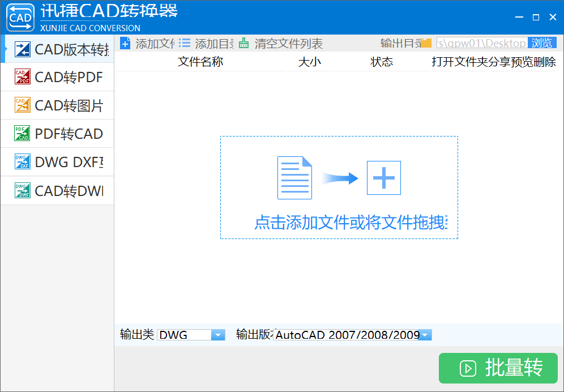Click the add-directory list icon
The image size is (564, 392).
(x=185, y=43)
